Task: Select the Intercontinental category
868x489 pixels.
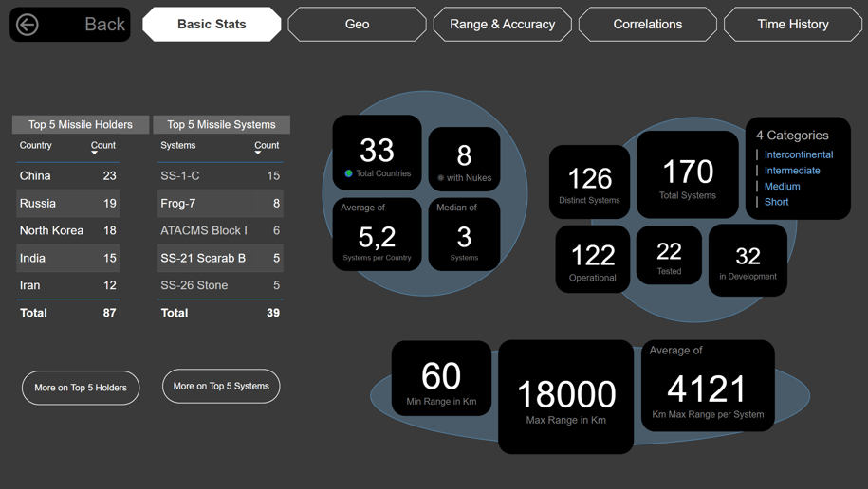Action: point(798,154)
